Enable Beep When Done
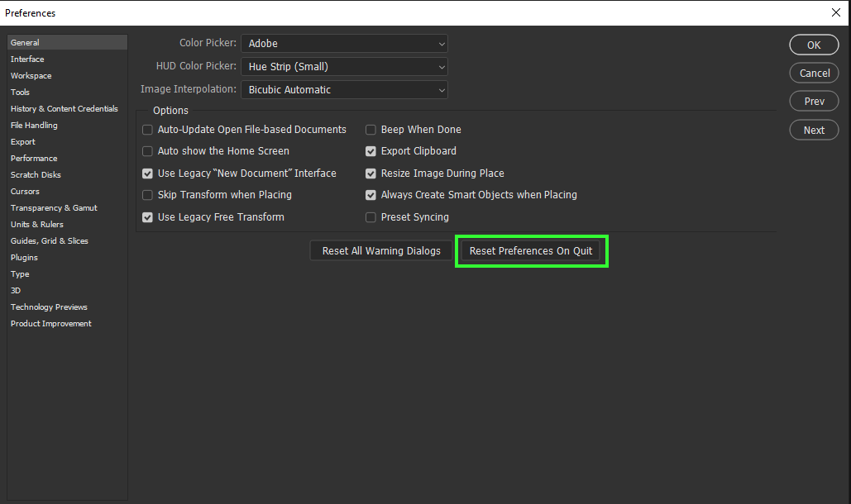The image size is (851, 504). [x=371, y=130]
